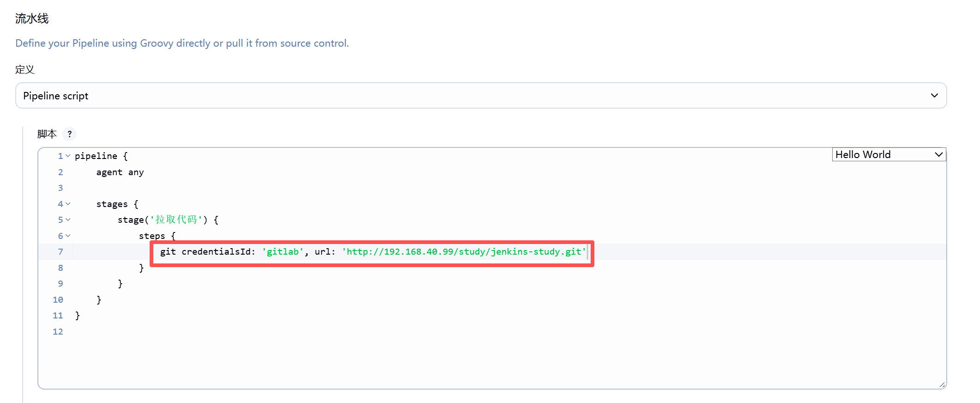
Task: Collapse the stage fold arrow on line 5
Action: tap(68, 220)
